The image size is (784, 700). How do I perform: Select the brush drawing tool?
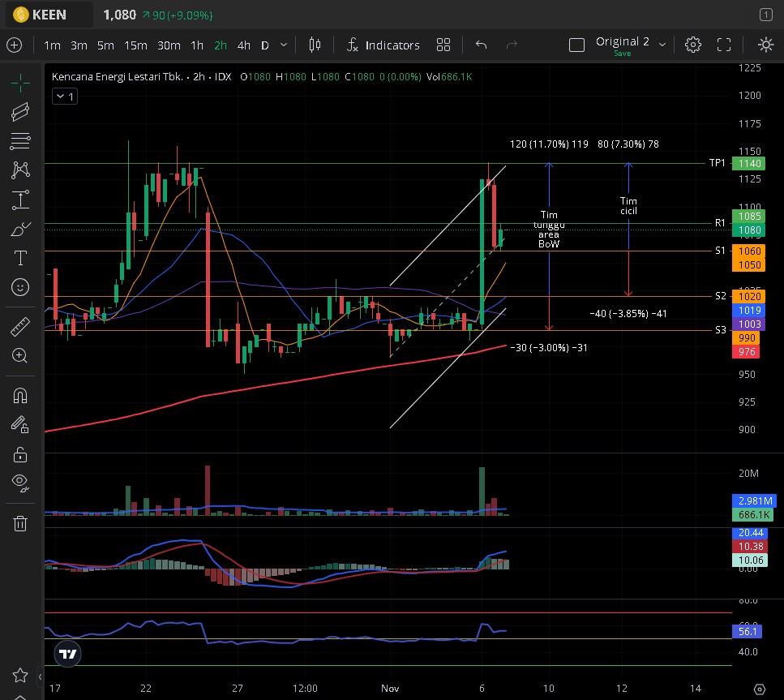pos(20,230)
